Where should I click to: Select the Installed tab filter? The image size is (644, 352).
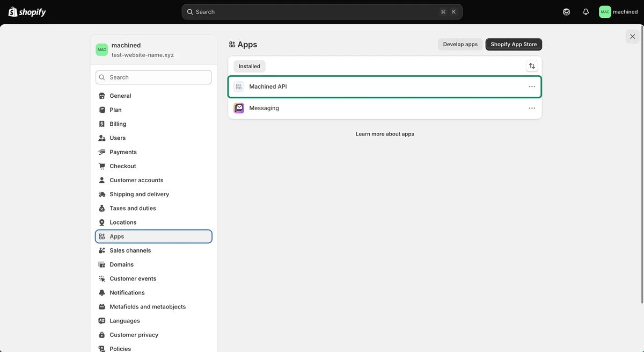click(250, 66)
